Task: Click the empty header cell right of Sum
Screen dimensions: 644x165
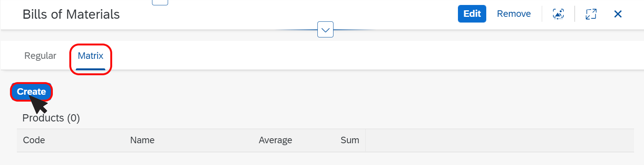Action: click(500, 141)
